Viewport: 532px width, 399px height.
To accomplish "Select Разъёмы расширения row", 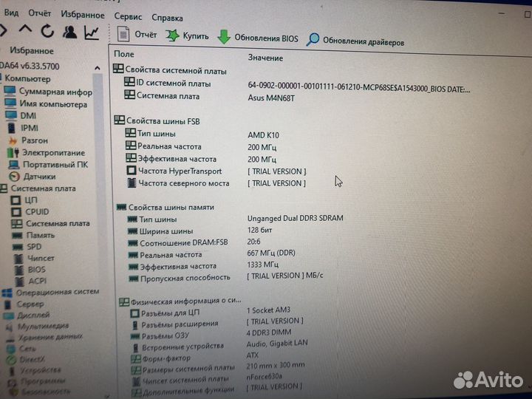I will pyautogui.click(x=174, y=324).
